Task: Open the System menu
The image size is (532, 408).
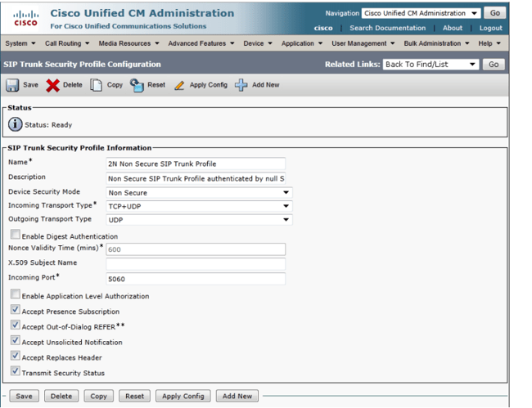Action: click(x=20, y=43)
